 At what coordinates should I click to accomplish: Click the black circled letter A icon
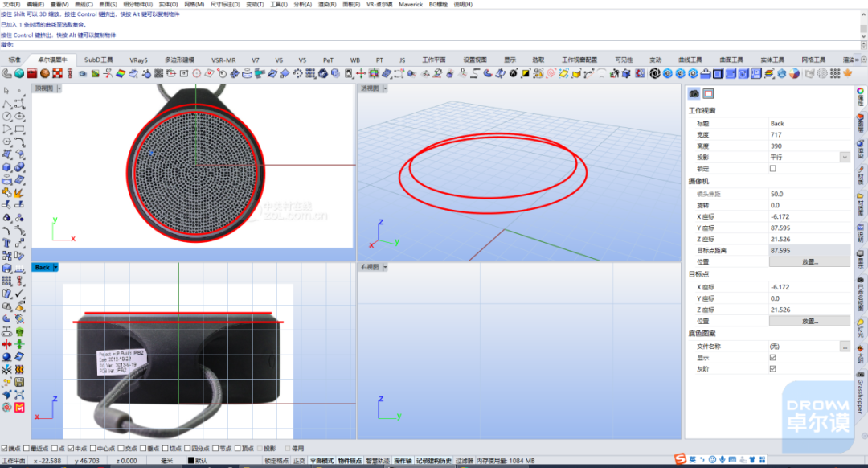pos(513,73)
